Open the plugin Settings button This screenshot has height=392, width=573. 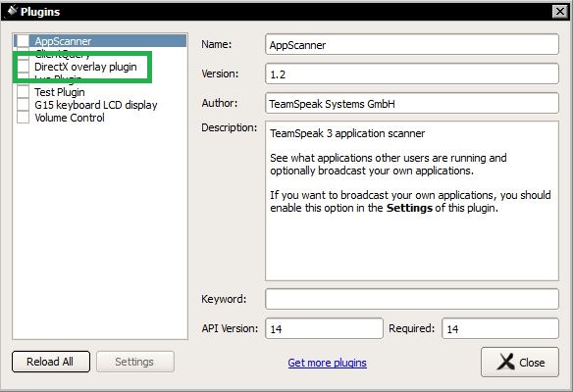pyautogui.click(x=135, y=362)
